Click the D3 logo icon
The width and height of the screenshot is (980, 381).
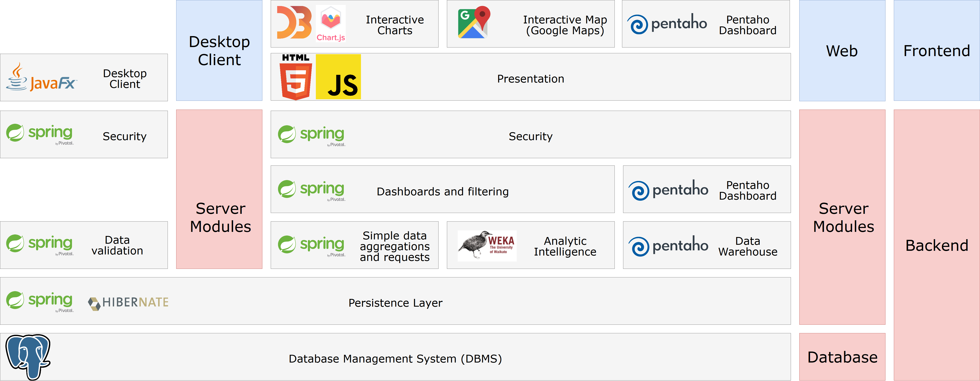pyautogui.click(x=294, y=23)
